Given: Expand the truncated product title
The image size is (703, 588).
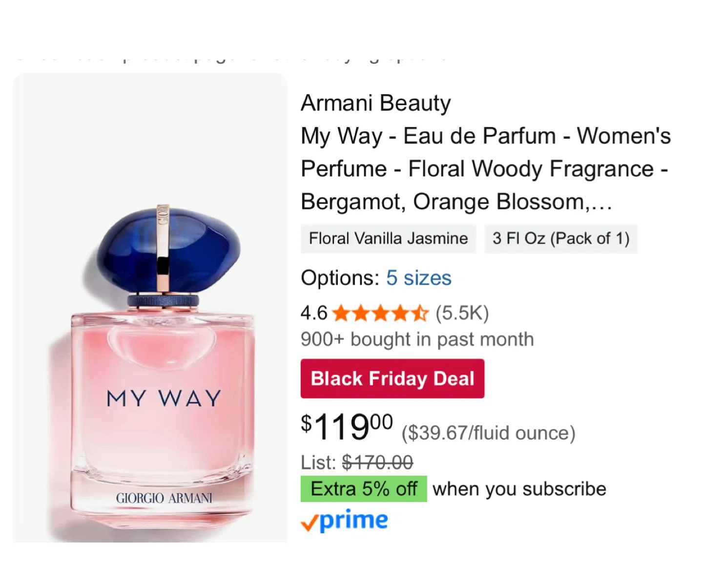Looking at the screenshot, I should (x=486, y=168).
